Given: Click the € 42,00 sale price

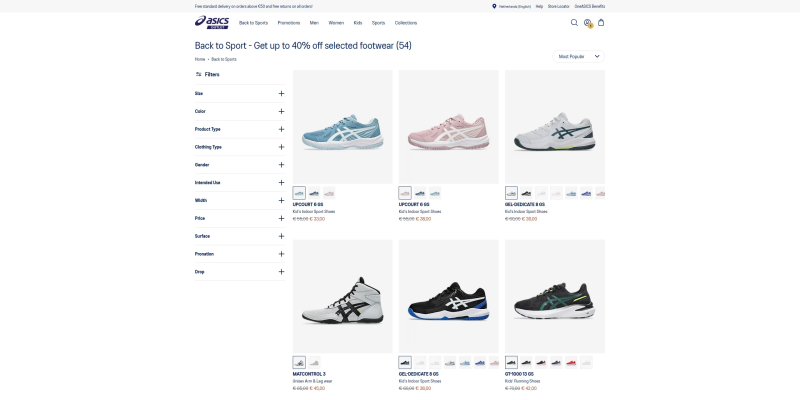Looking at the screenshot, I should (530, 388).
